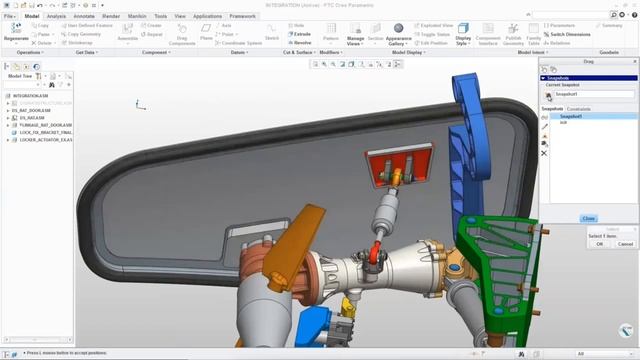Switch to the Applications tab
The width and height of the screenshot is (640, 360).
pos(207,16)
